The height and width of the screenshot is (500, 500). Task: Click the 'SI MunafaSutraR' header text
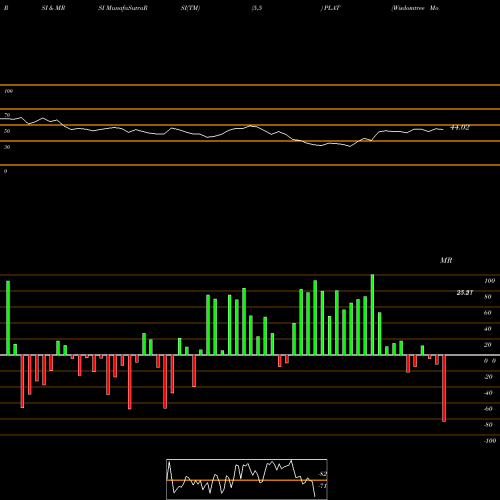click(123, 8)
